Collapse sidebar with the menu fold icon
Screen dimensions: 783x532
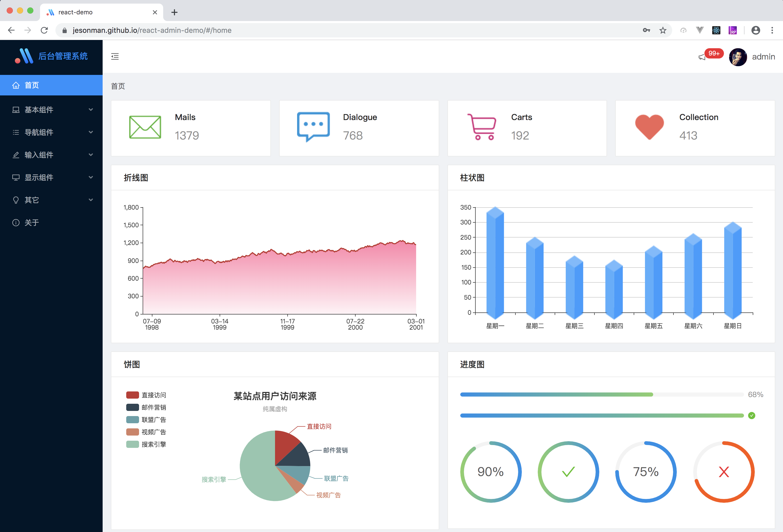pyautogui.click(x=115, y=56)
